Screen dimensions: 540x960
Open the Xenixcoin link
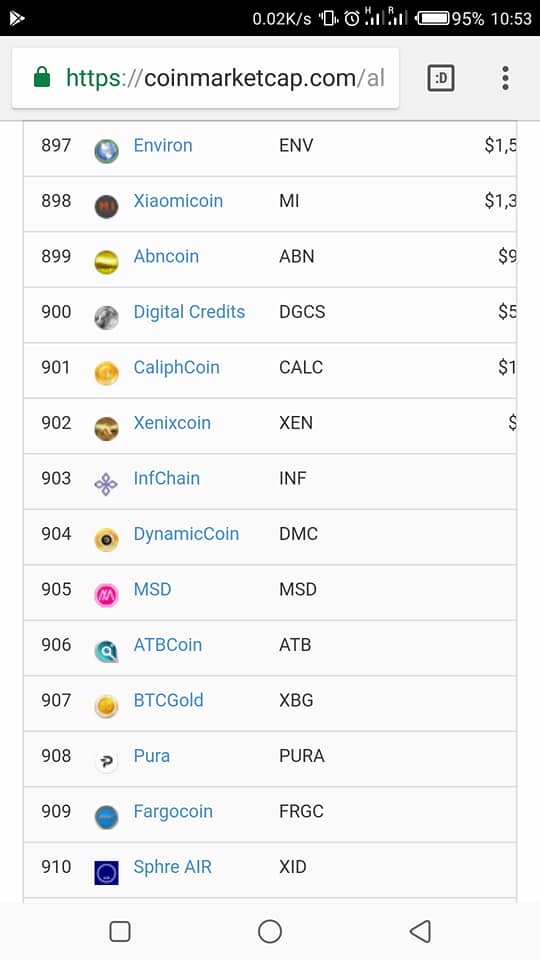coord(172,422)
